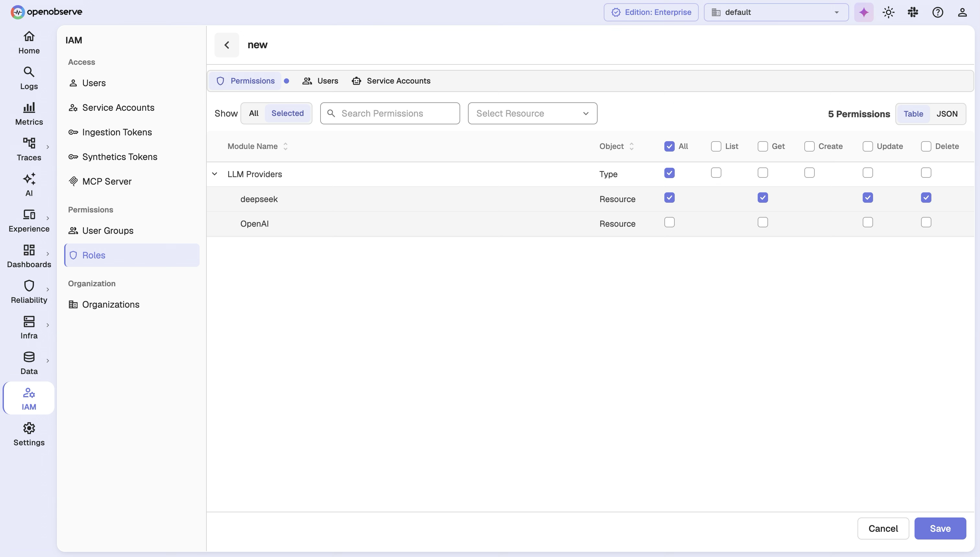The height and width of the screenshot is (557, 980).
Task: Open the Slack community icon
Action: click(913, 12)
